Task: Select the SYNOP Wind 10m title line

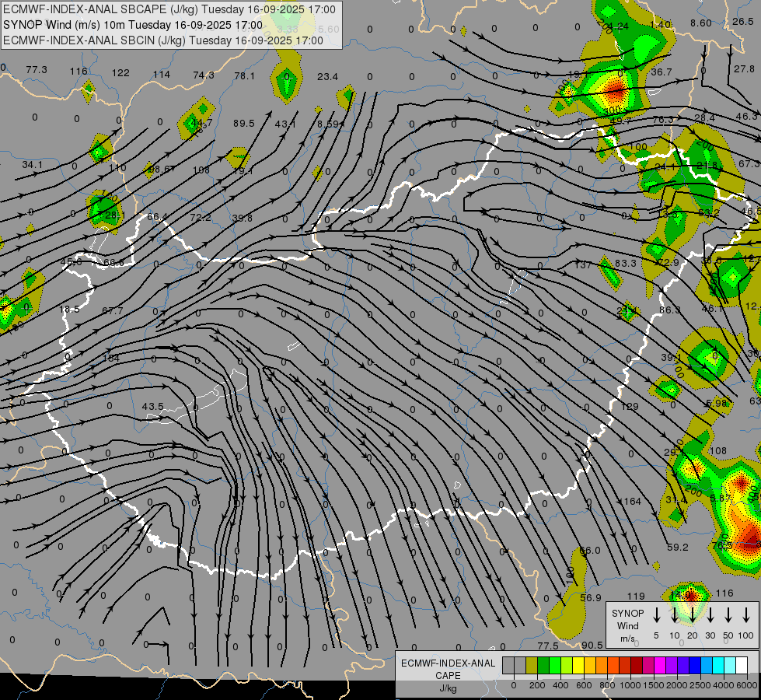Action: coord(132,25)
